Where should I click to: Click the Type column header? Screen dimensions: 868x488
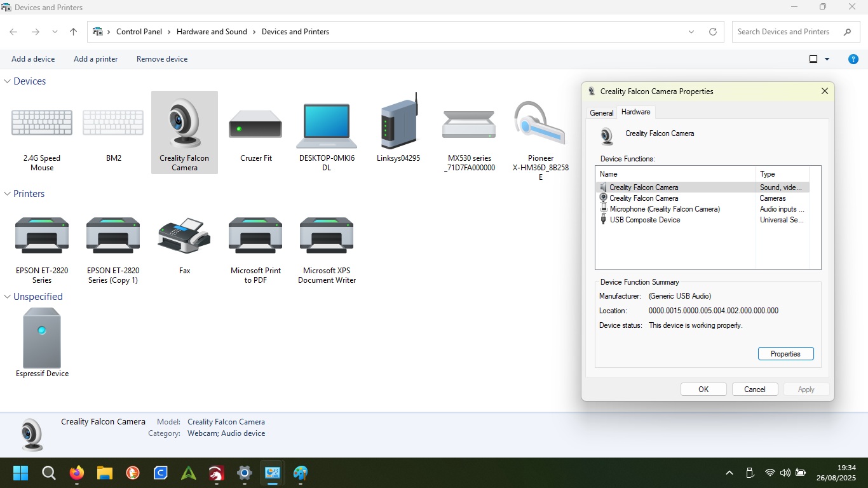point(782,174)
